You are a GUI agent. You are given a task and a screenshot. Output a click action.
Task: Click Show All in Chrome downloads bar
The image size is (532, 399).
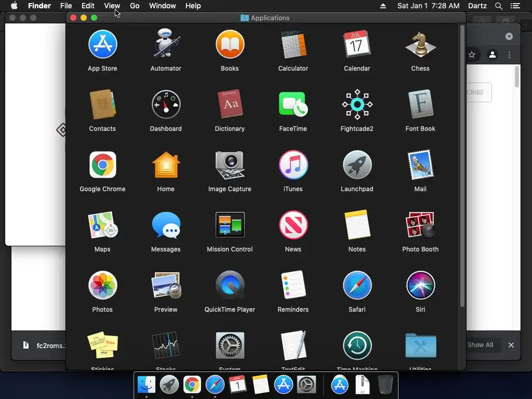click(x=481, y=345)
